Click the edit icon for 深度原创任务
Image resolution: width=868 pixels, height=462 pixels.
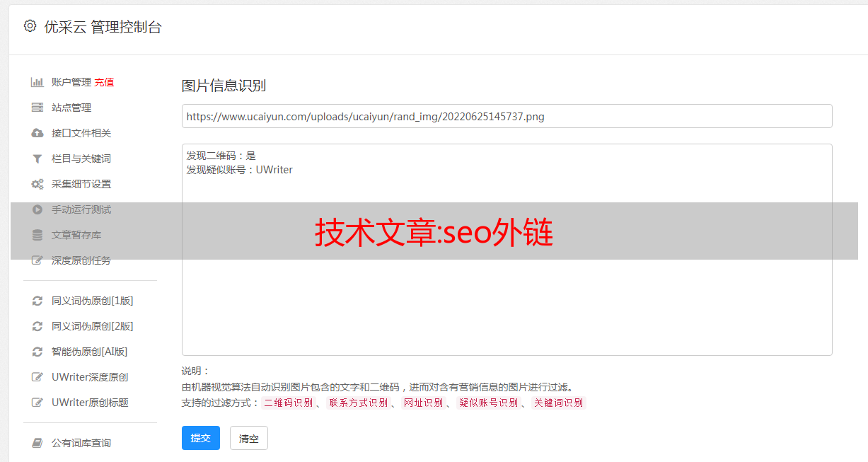(x=37, y=260)
